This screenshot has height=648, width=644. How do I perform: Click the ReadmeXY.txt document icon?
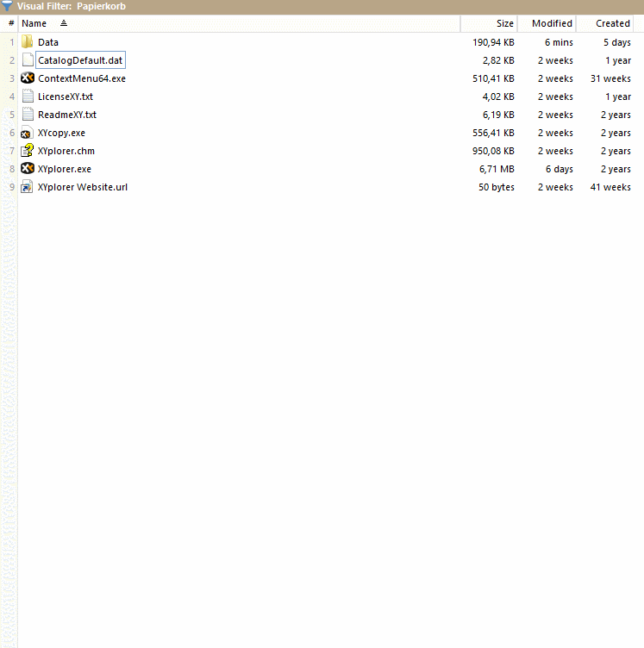pos(28,115)
